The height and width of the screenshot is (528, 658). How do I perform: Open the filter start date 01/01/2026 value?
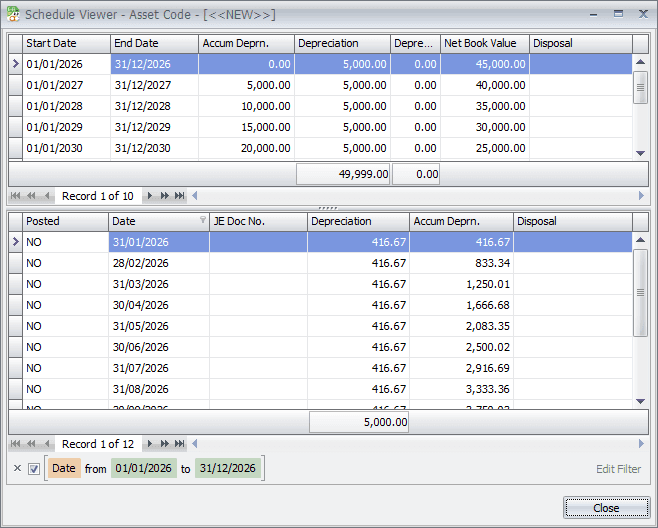tap(143, 468)
